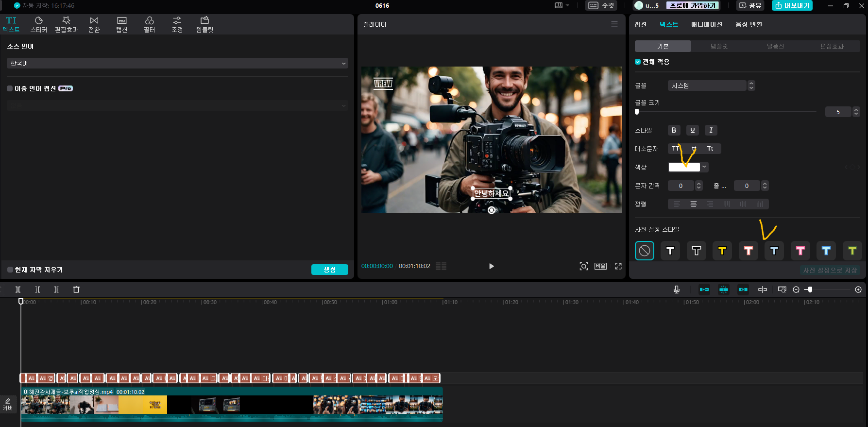Switch to the 애니메이션 tab
The height and width of the screenshot is (427, 868).
click(x=706, y=24)
